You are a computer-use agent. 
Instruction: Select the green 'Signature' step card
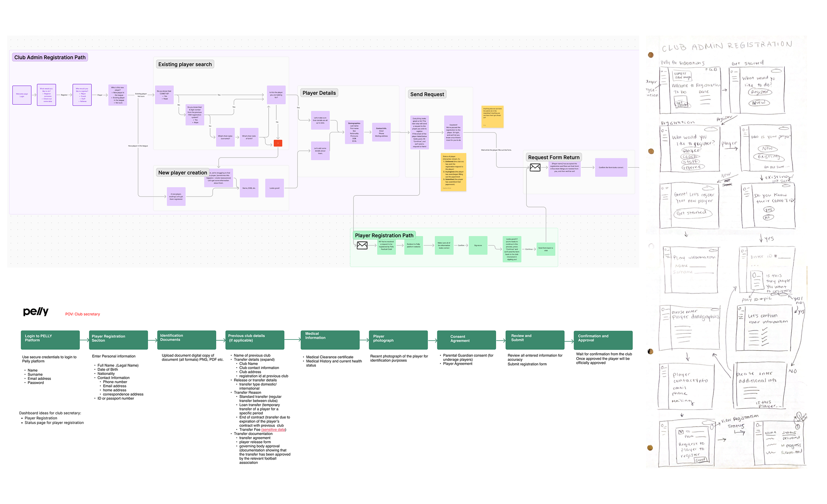tap(478, 245)
